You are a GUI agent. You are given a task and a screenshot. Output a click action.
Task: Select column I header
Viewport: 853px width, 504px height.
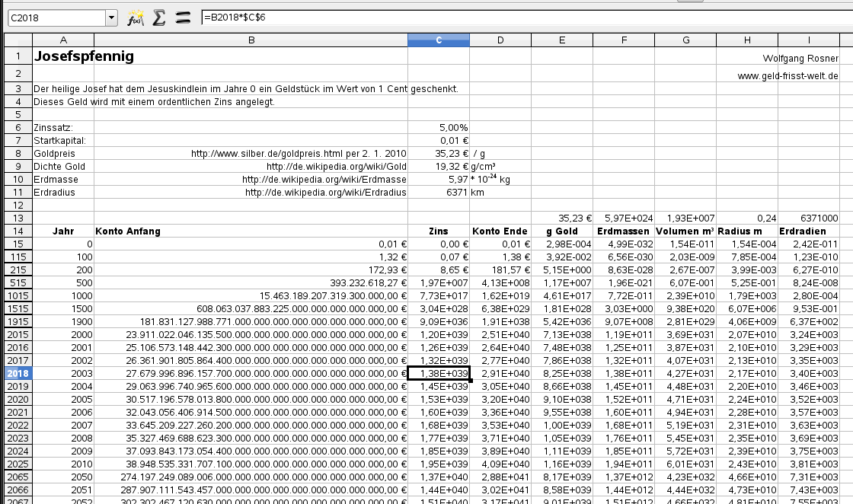tap(808, 40)
